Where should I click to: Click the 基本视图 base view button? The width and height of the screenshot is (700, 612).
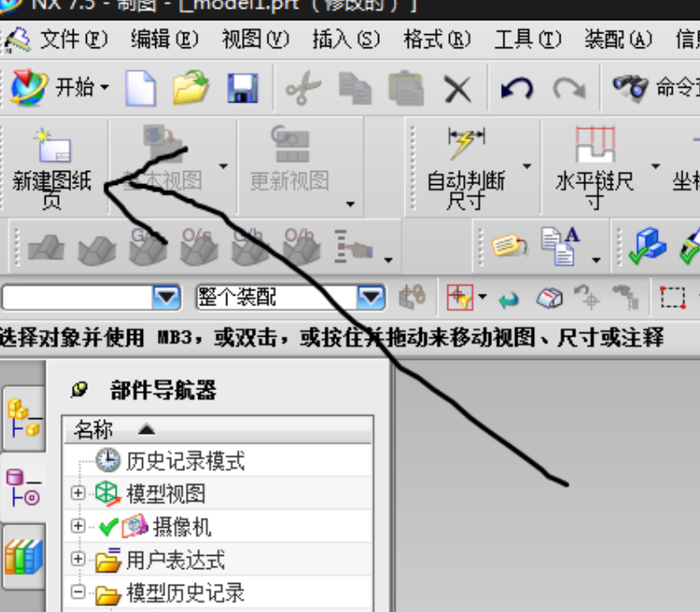(163, 159)
